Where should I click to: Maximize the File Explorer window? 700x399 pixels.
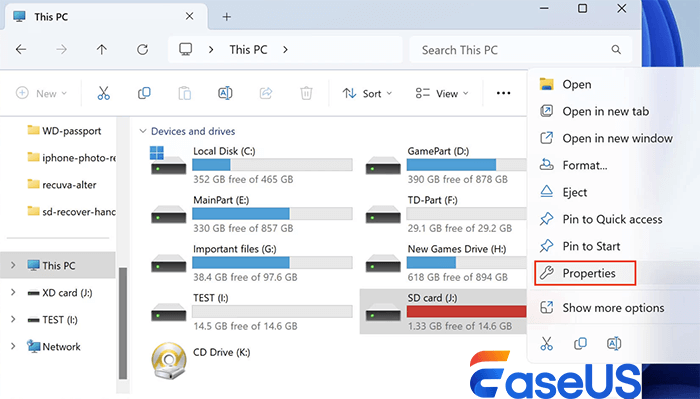pyautogui.click(x=582, y=8)
